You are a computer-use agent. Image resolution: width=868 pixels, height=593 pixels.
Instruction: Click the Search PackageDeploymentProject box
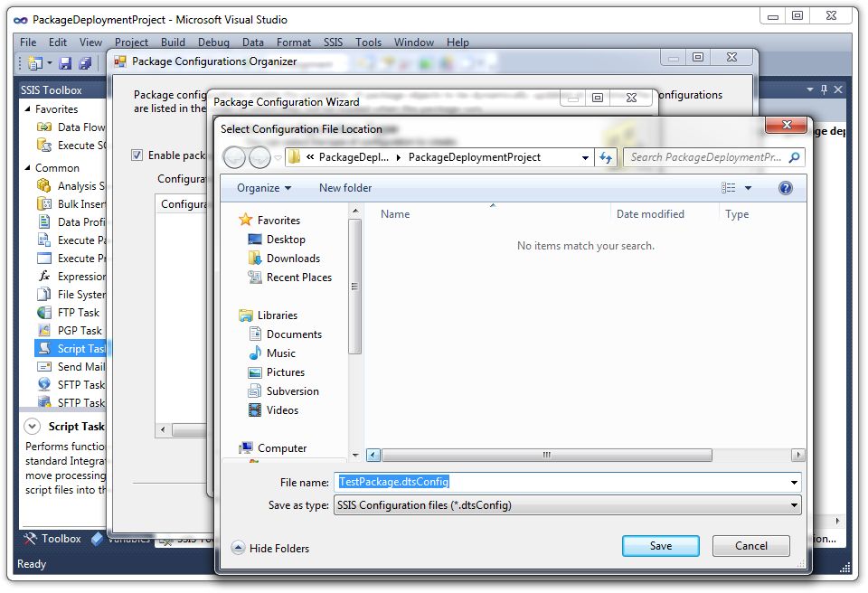click(714, 157)
